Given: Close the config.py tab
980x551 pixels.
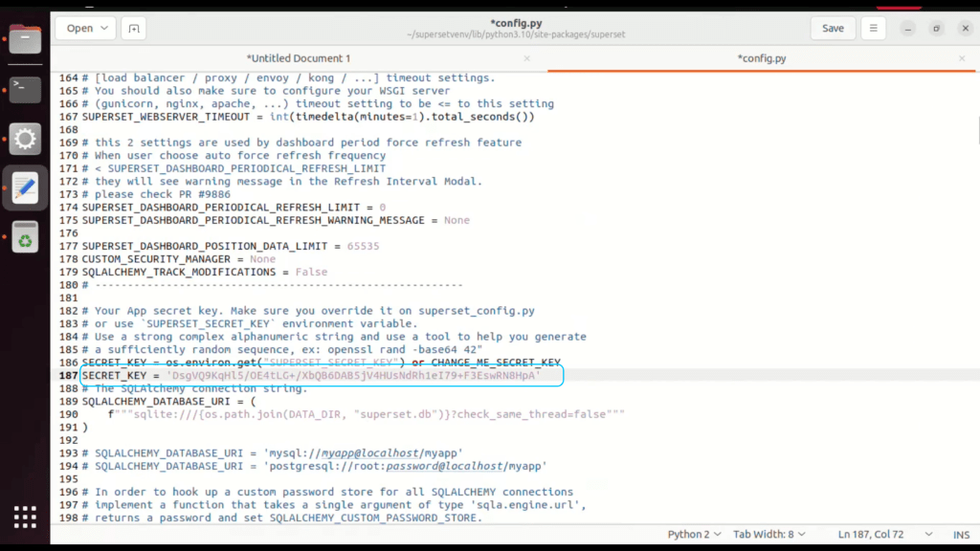Looking at the screenshot, I should pos(964,58).
